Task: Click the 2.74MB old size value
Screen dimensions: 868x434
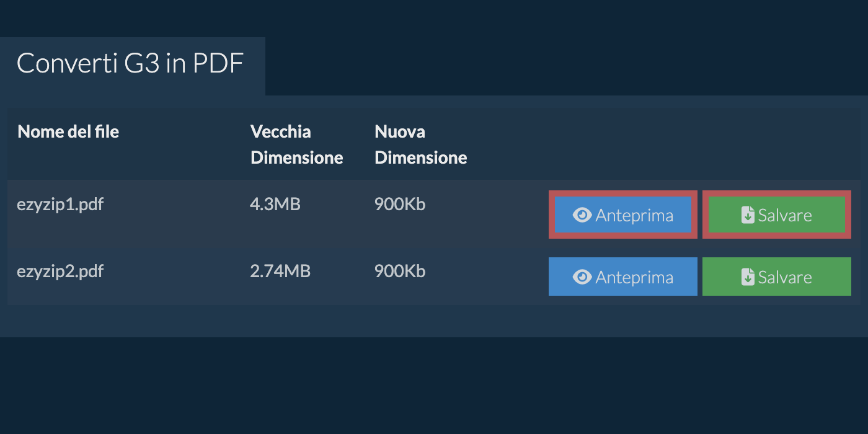Action: [x=280, y=272]
